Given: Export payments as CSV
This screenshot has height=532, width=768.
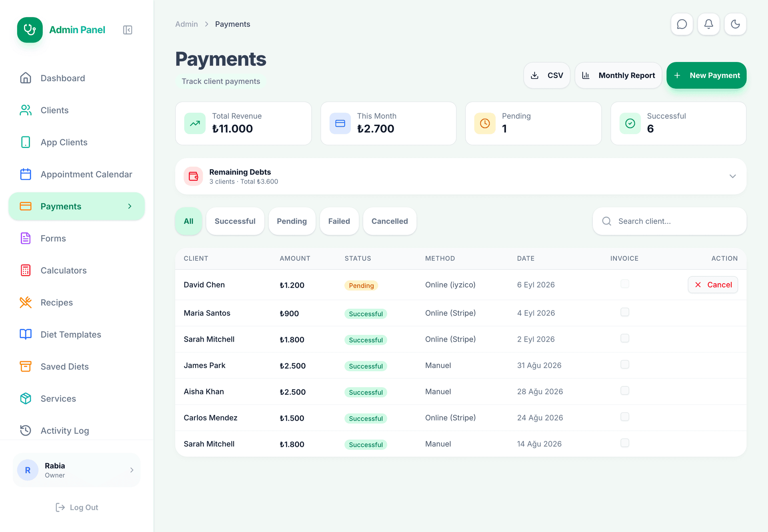Looking at the screenshot, I should pyautogui.click(x=546, y=75).
